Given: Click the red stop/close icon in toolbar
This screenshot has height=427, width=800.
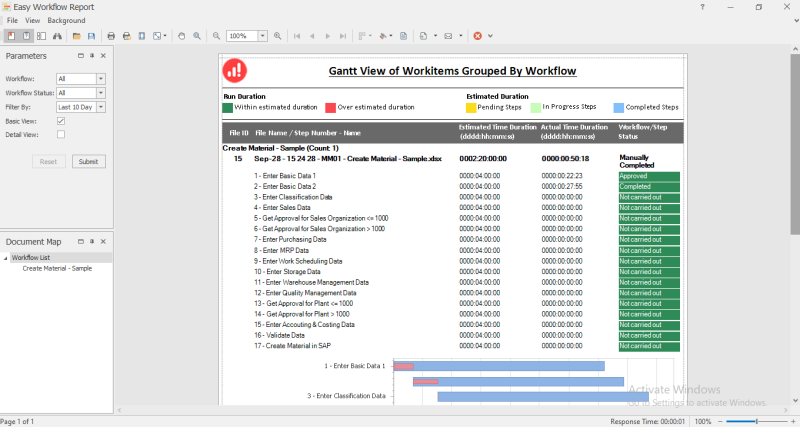Looking at the screenshot, I should (478, 36).
